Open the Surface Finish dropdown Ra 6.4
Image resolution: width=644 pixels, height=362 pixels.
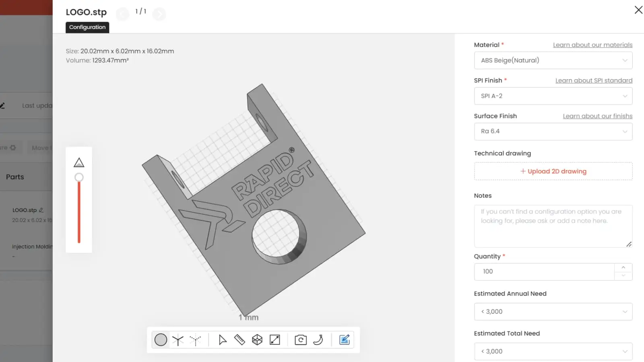553,132
